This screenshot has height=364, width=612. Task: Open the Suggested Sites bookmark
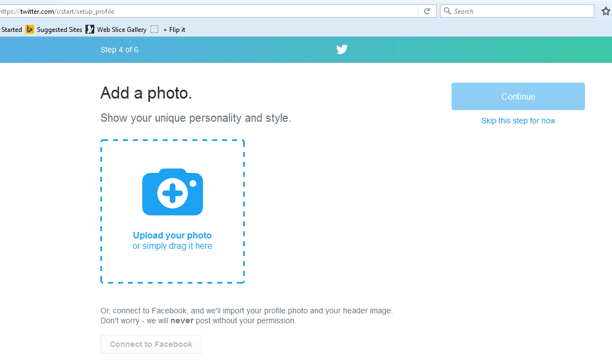60,30
